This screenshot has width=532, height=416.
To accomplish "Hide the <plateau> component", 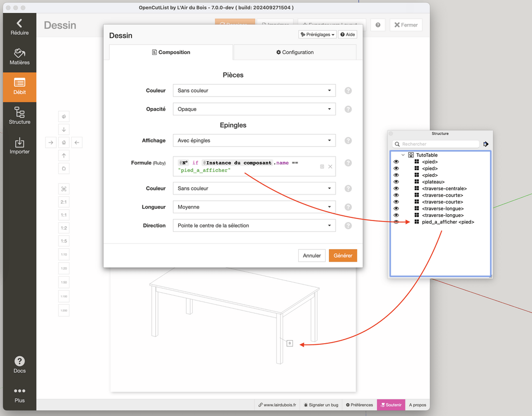I will click(x=396, y=182).
